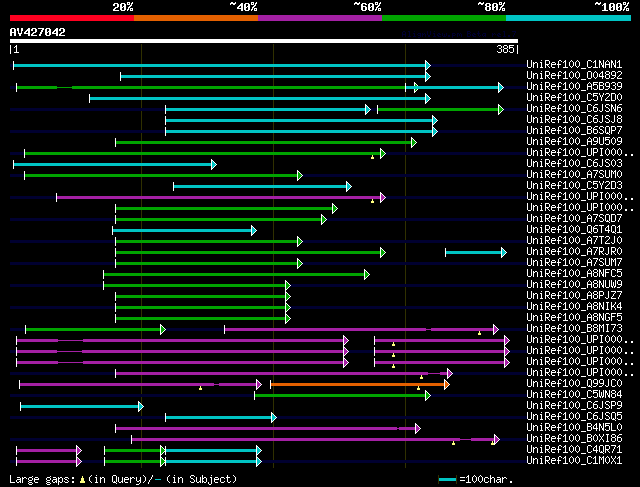Screen dimensions: 640x487
Task: Click the green alignment bar in B8MI73 row
Action: [95, 329]
